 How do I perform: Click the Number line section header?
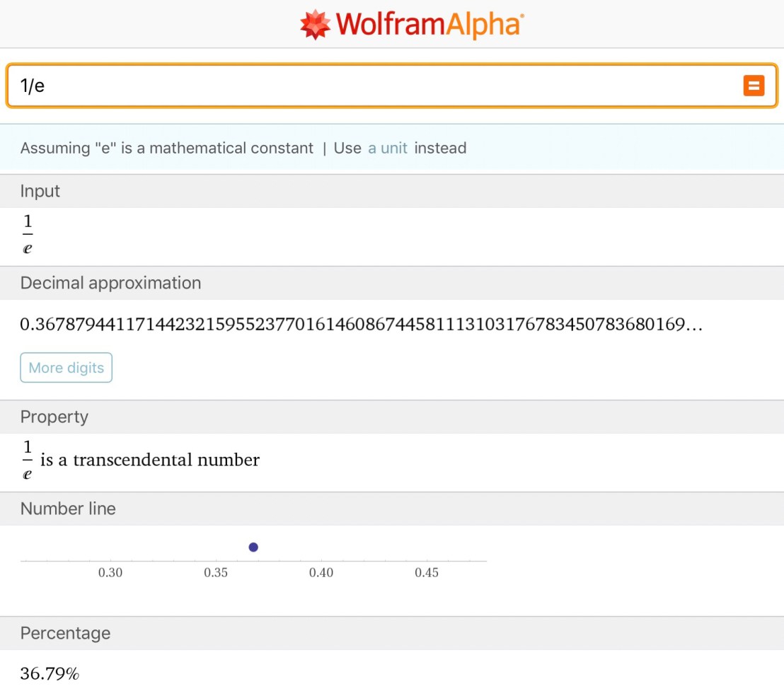[68, 509]
